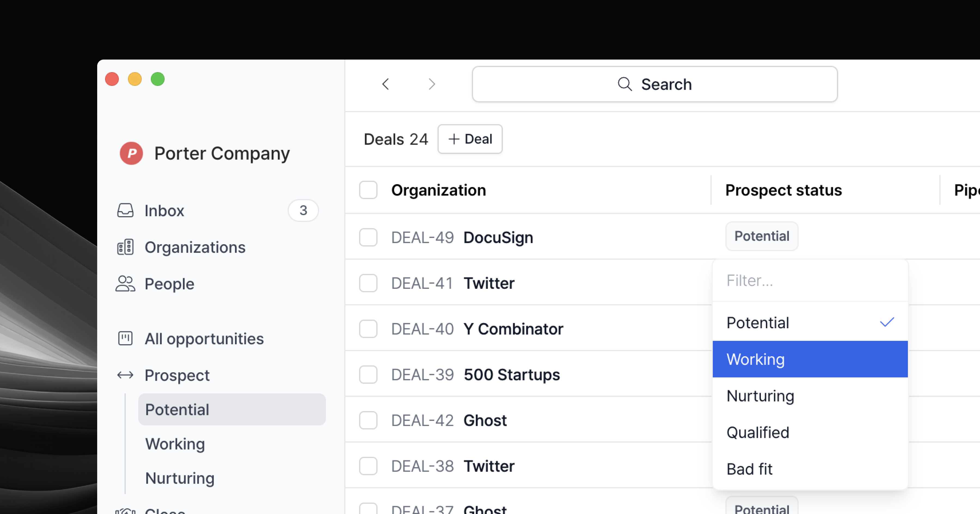980x514 pixels.
Task: Click the People group icon
Action: [125, 284]
